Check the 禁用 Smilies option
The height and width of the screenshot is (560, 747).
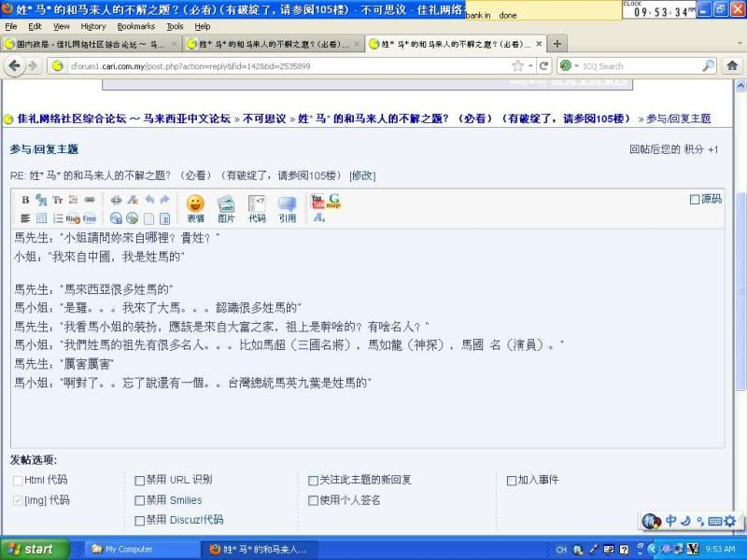[x=140, y=500]
